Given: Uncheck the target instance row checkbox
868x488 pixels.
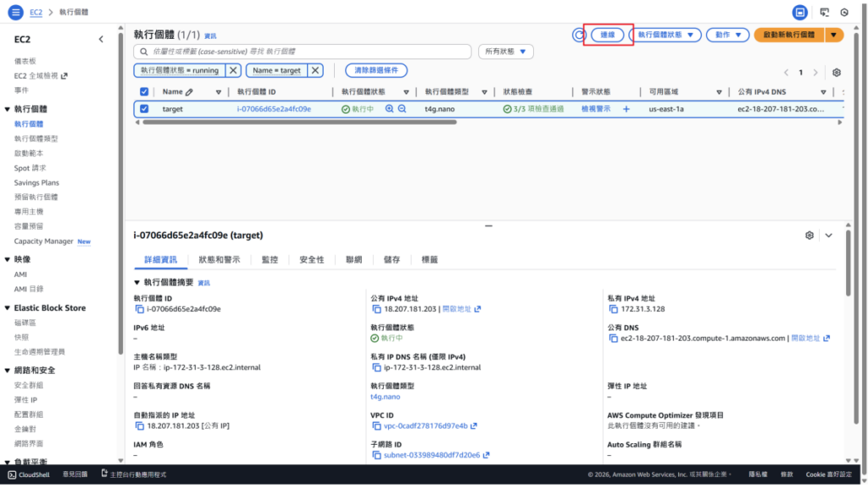Looking at the screenshot, I should click(x=144, y=108).
